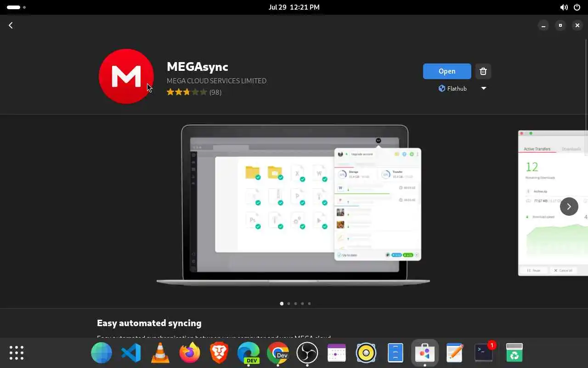
Task: Open the volume system menu icon
Action: 564,7
